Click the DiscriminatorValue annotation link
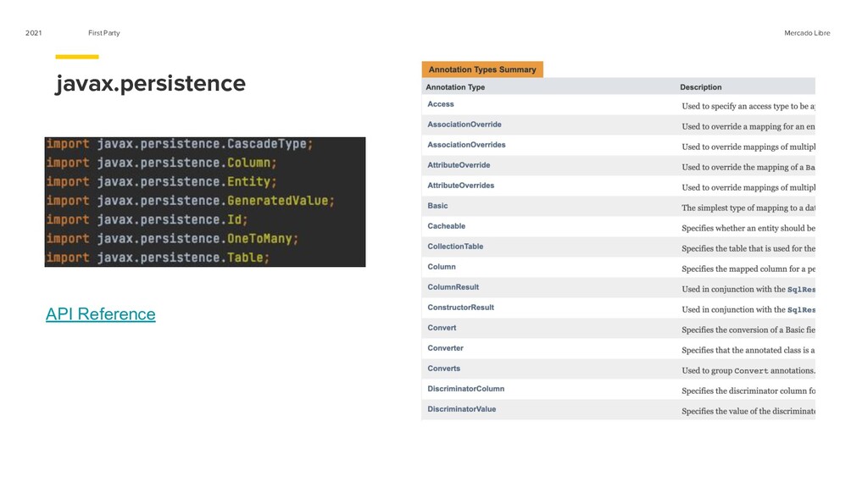Viewport: 868px width, 488px height. [461, 409]
